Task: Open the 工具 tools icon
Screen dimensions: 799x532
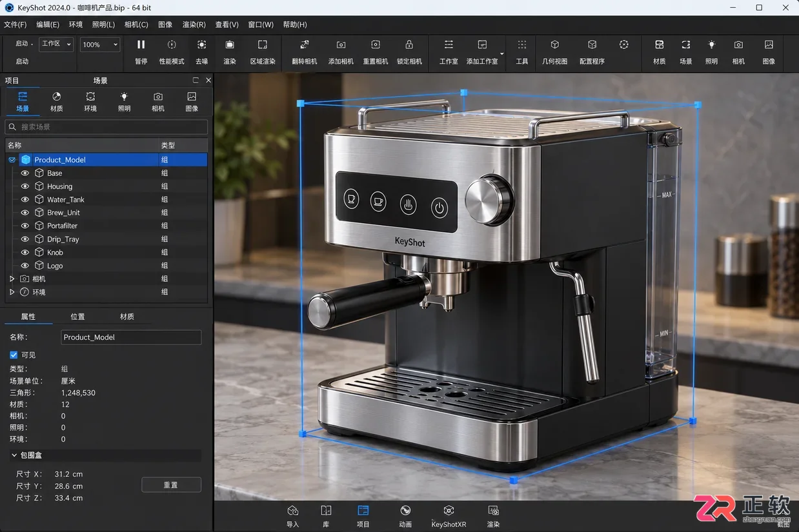Action: [522, 45]
